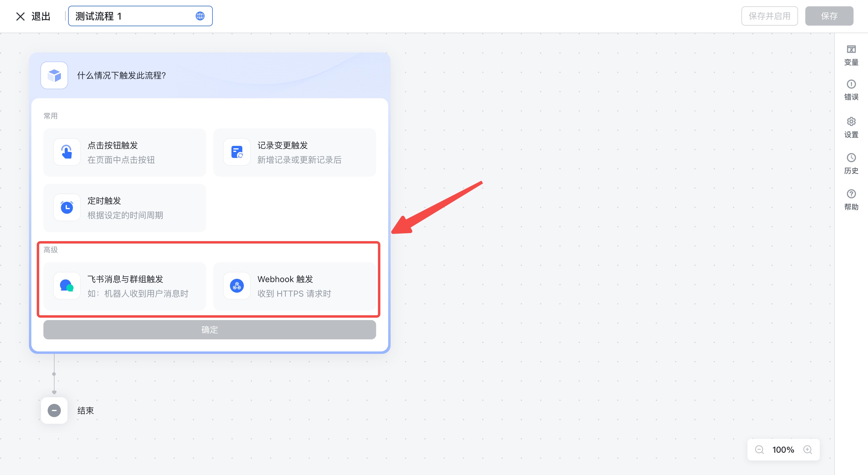Click the record change document icon
The image size is (868, 475).
pyautogui.click(x=237, y=152)
